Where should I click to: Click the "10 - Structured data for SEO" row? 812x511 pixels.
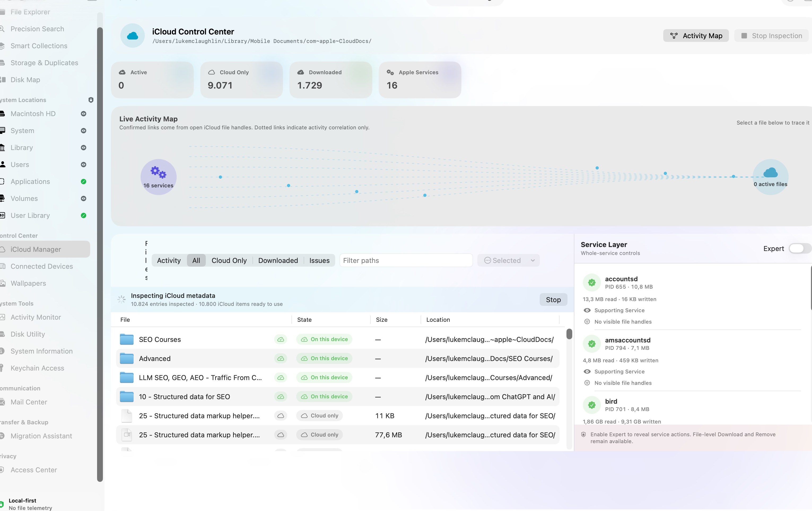tap(338, 397)
